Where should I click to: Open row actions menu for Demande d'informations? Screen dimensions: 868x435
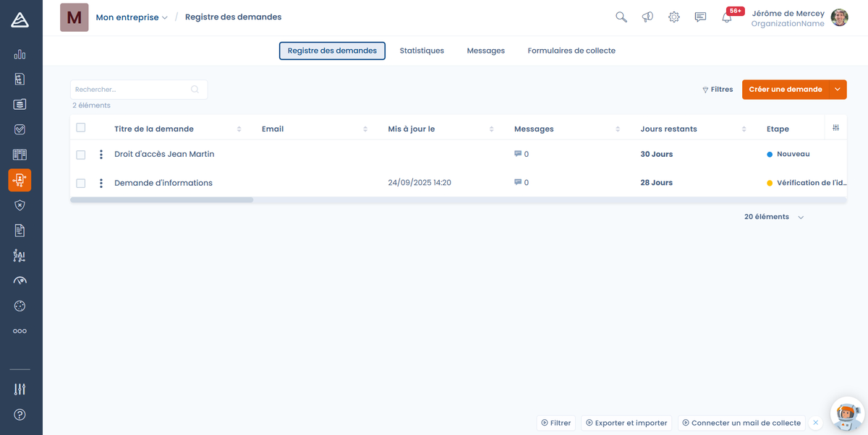point(101,183)
